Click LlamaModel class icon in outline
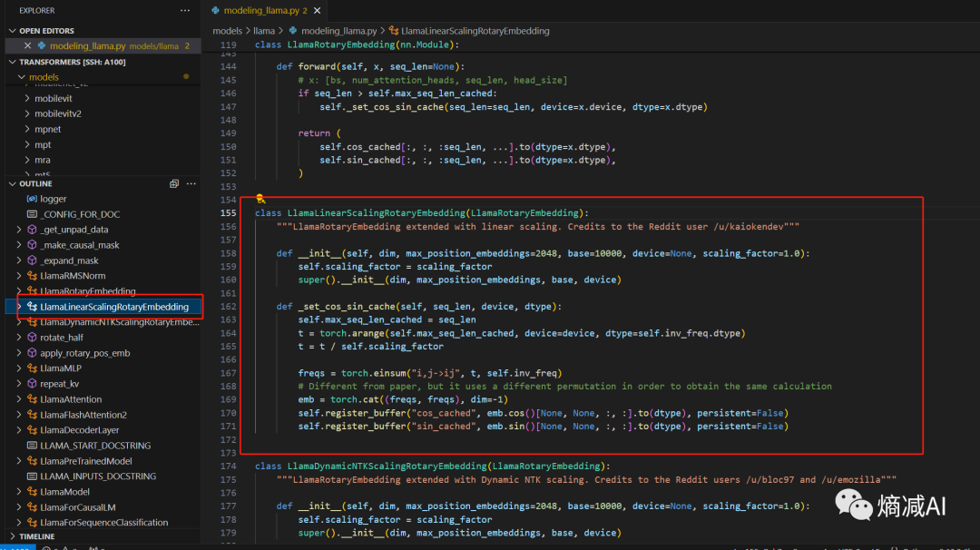This screenshot has height=550, width=980. click(x=32, y=492)
